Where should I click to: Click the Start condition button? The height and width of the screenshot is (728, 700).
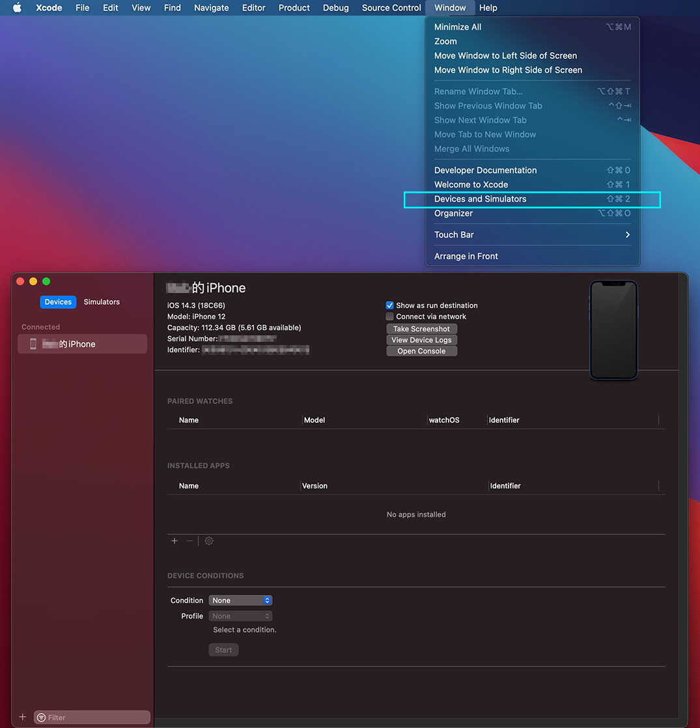coord(223,650)
